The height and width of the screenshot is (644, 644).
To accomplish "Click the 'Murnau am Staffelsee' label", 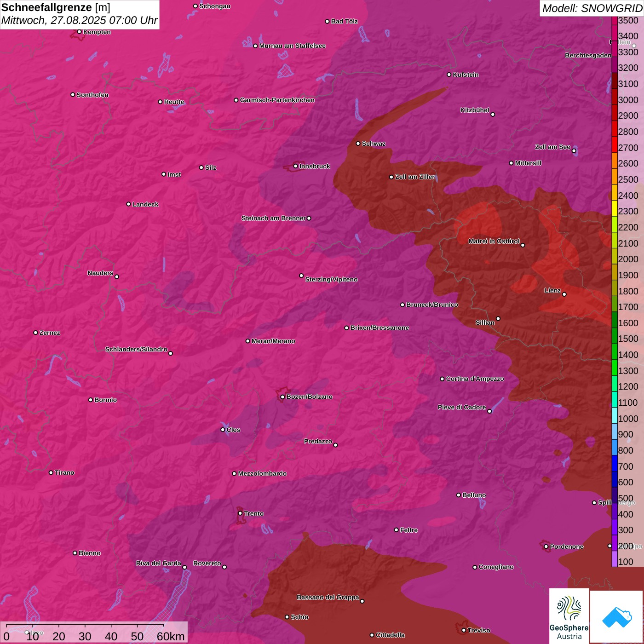I will (x=292, y=46).
